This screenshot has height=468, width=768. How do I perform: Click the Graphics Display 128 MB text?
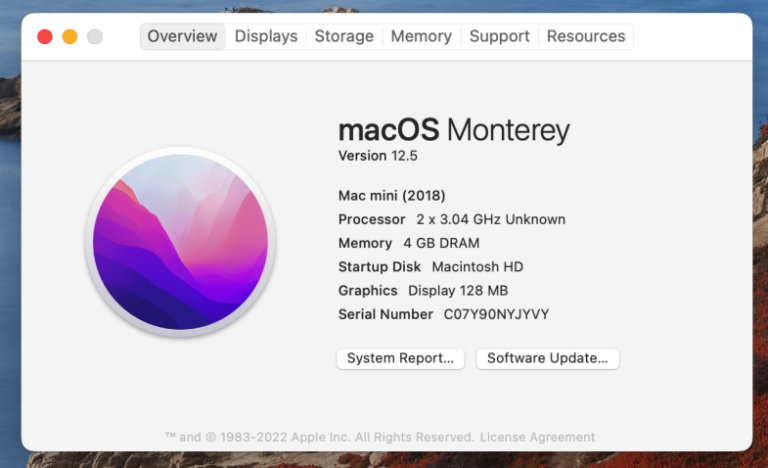[x=457, y=290]
